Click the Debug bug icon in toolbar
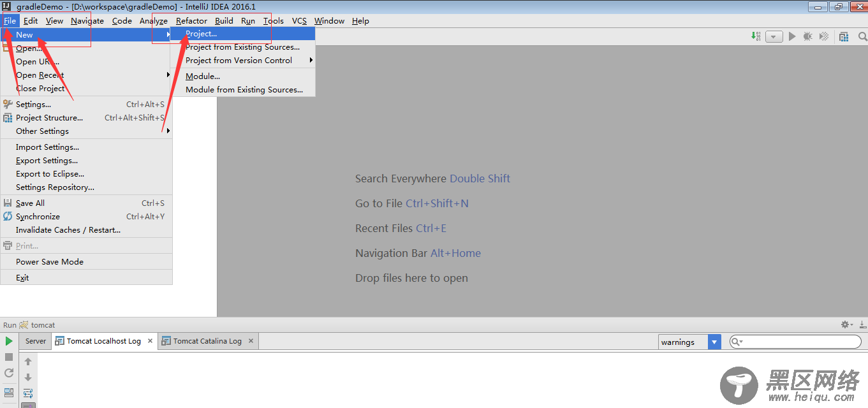868x408 pixels. (808, 36)
